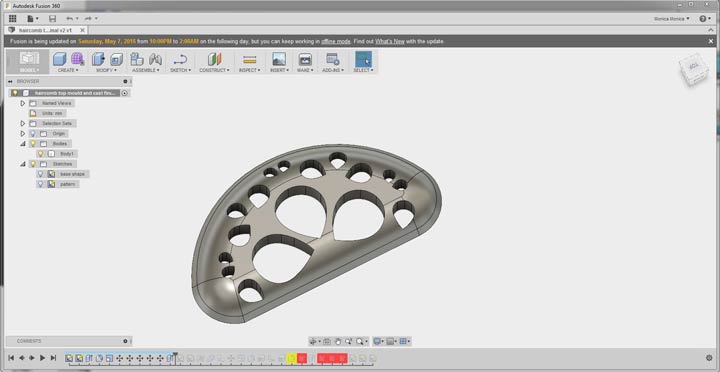
Task: Toggle visibility bulb of the root component
Action: (15, 93)
